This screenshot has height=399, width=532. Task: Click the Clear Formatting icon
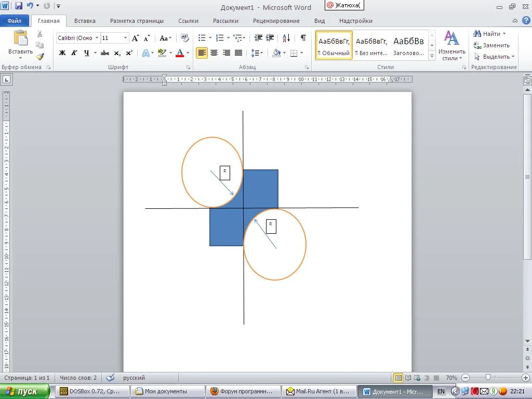185,38
